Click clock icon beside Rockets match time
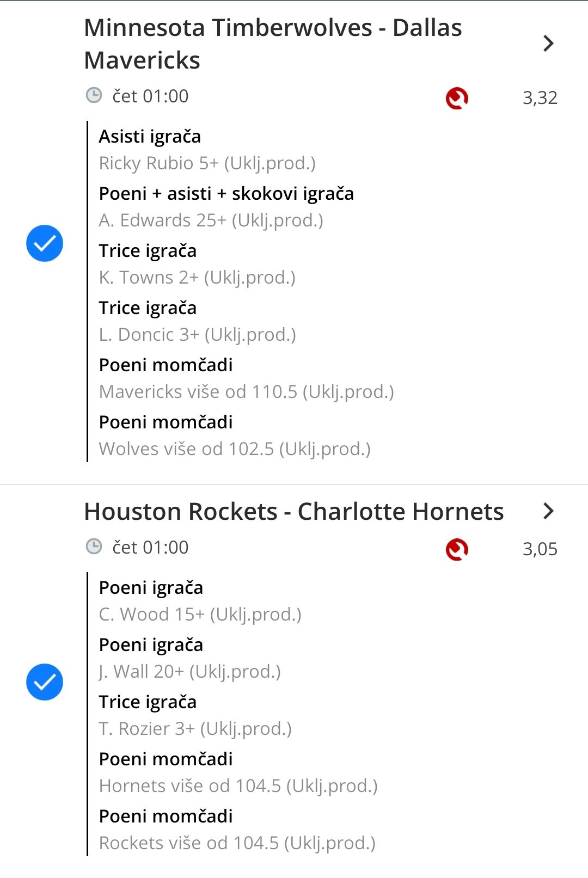 tap(94, 547)
